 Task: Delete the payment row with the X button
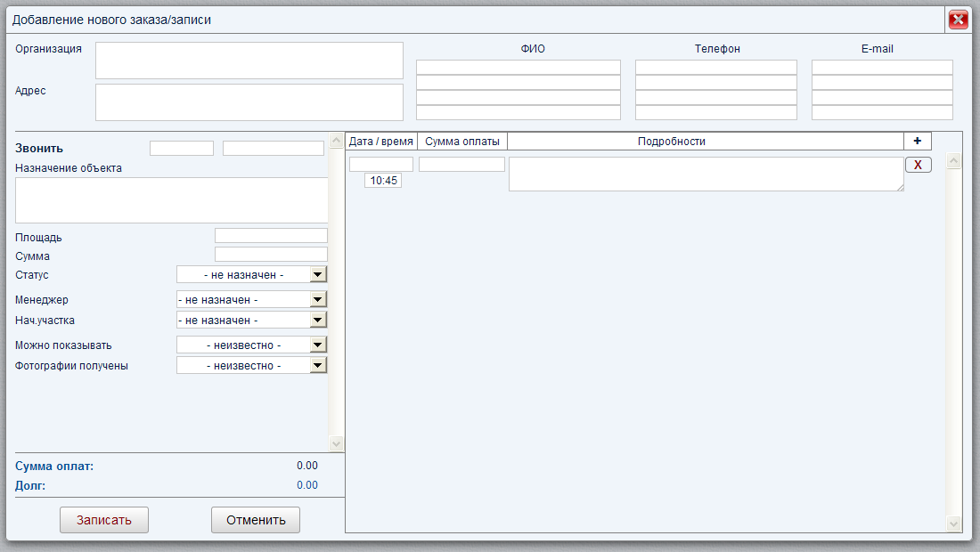pos(919,165)
